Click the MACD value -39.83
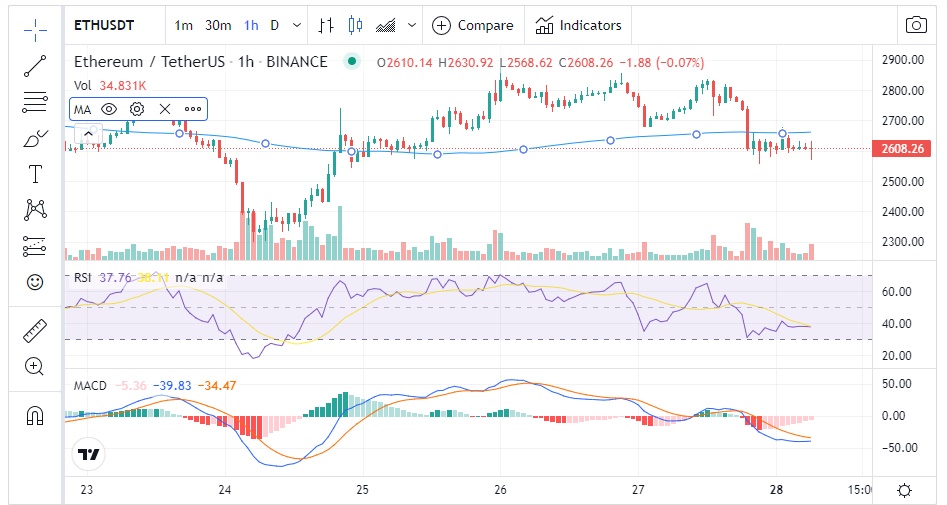Screen dimensions: 947x505 pyautogui.click(x=172, y=385)
